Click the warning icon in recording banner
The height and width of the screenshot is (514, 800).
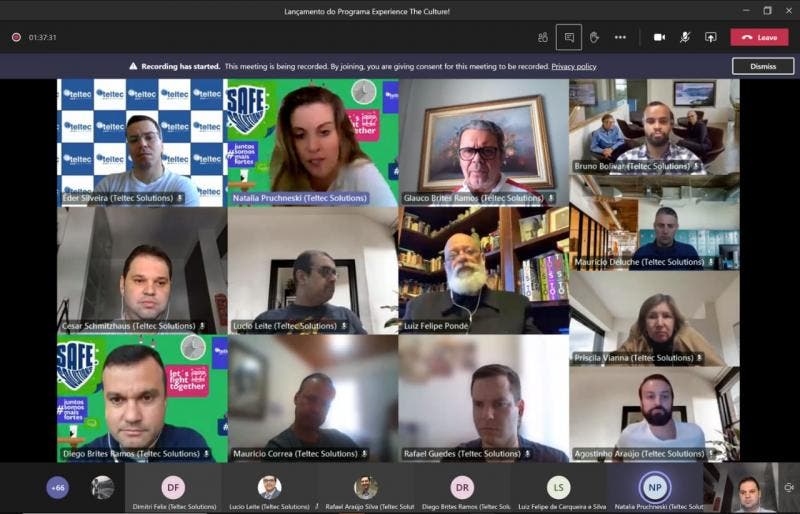[133, 66]
